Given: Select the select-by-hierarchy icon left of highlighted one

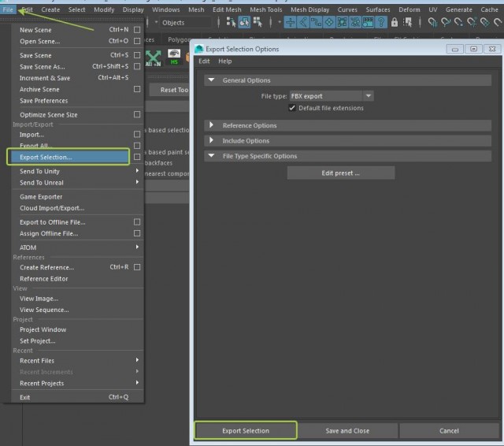Looking at the screenshot, I should 232,23.
